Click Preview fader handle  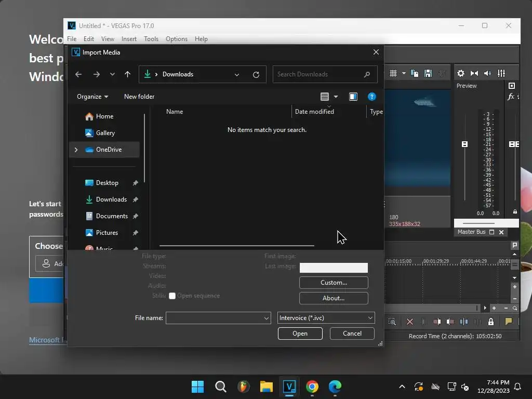pos(465,144)
